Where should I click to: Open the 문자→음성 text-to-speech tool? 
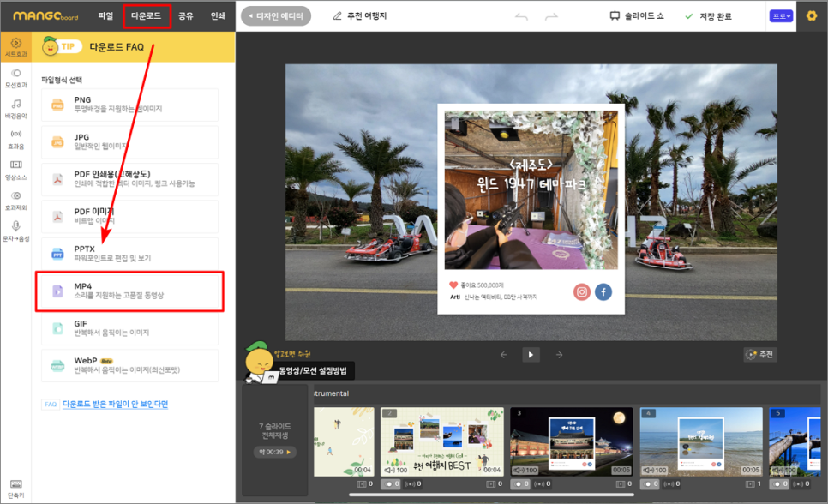tap(15, 231)
